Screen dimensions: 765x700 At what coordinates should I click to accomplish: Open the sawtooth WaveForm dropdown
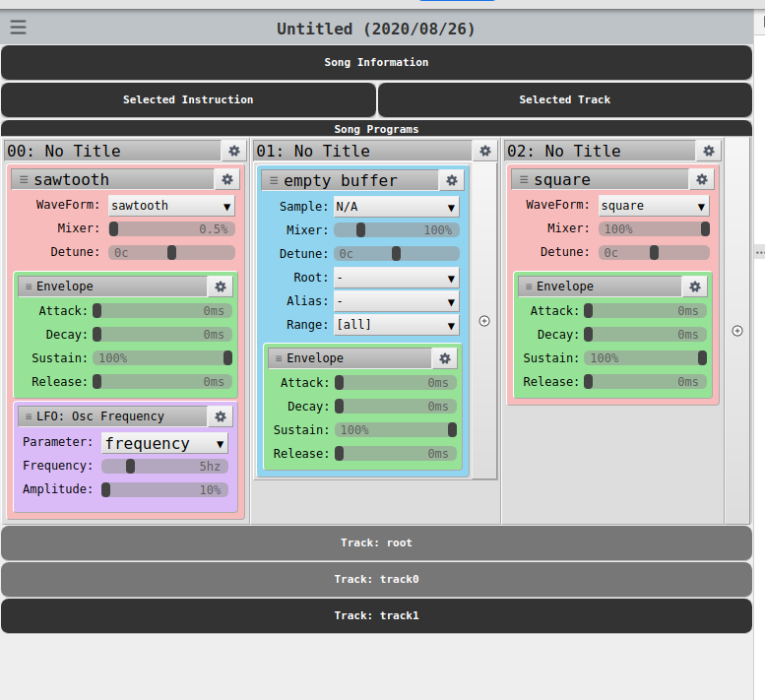coord(171,206)
